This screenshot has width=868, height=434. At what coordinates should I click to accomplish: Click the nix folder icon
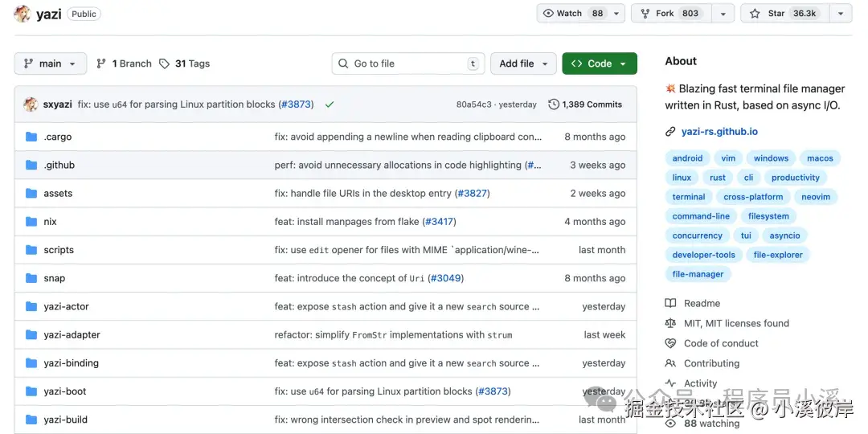click(31, 222)
